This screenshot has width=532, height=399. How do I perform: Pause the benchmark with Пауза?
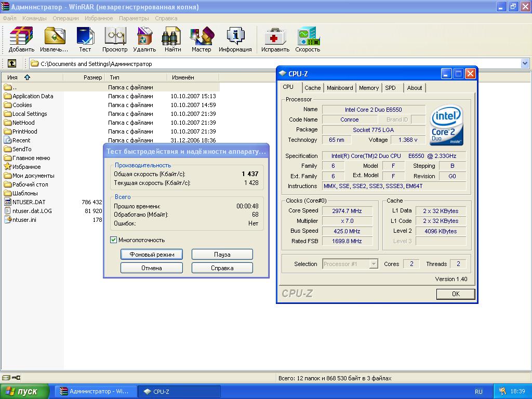tap(222, 254)
